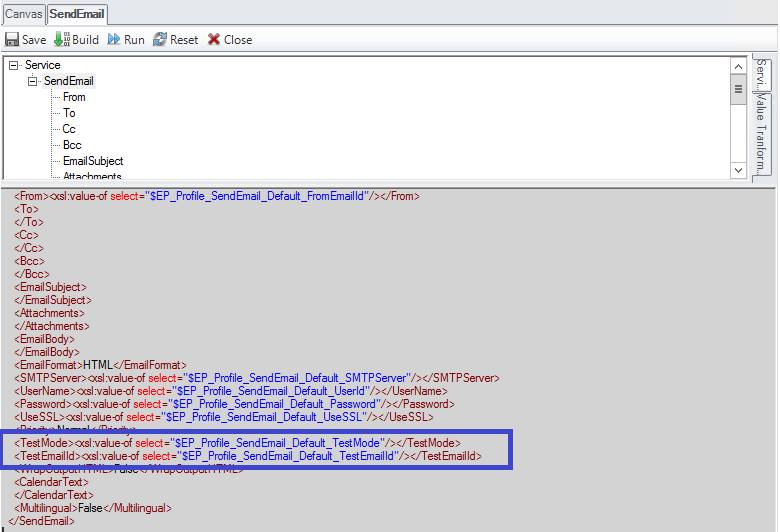Select the EmailSubject tree item
This screenshot has height=532, width=780.
[93, 161]
